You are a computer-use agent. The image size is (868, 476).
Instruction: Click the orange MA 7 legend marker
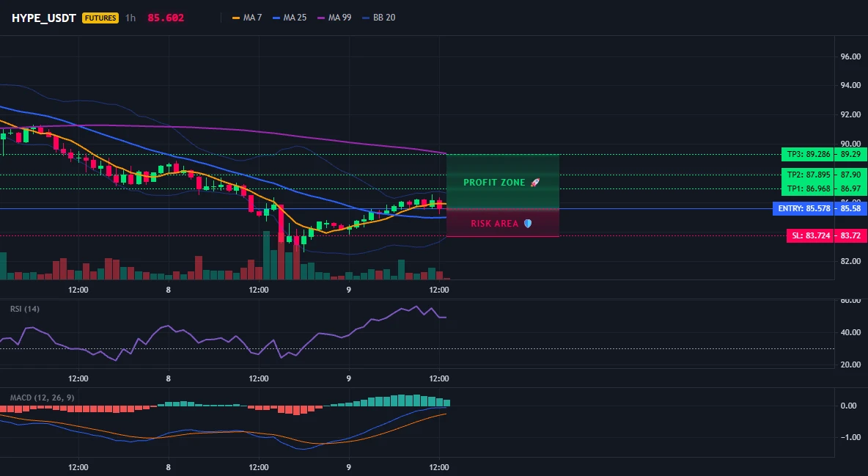click(236, 18)
